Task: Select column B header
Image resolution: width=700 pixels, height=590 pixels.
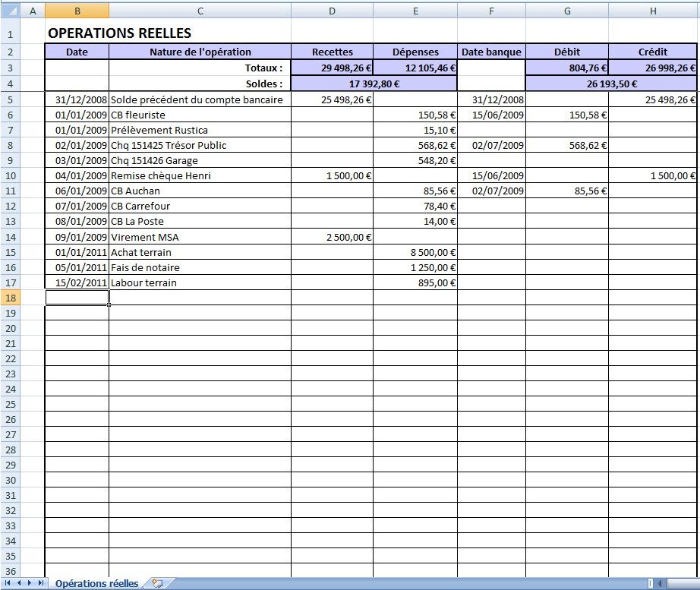Action: 77,11
